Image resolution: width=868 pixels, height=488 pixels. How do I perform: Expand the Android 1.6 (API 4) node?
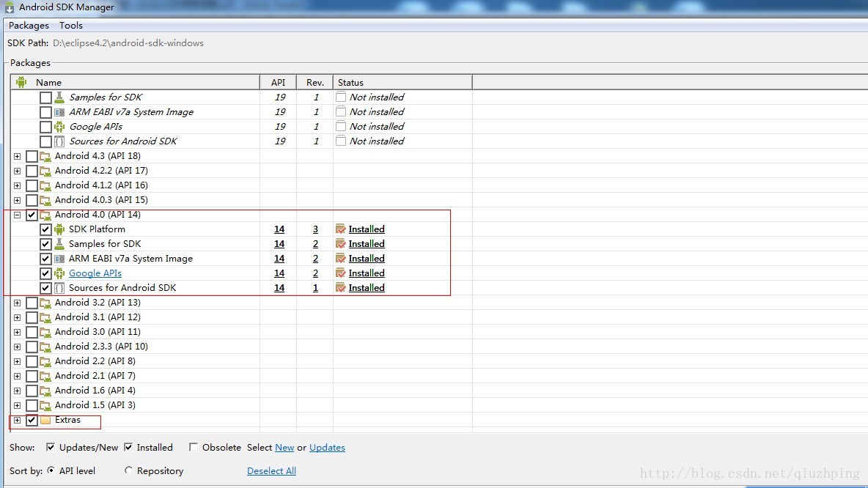point(17,391)
